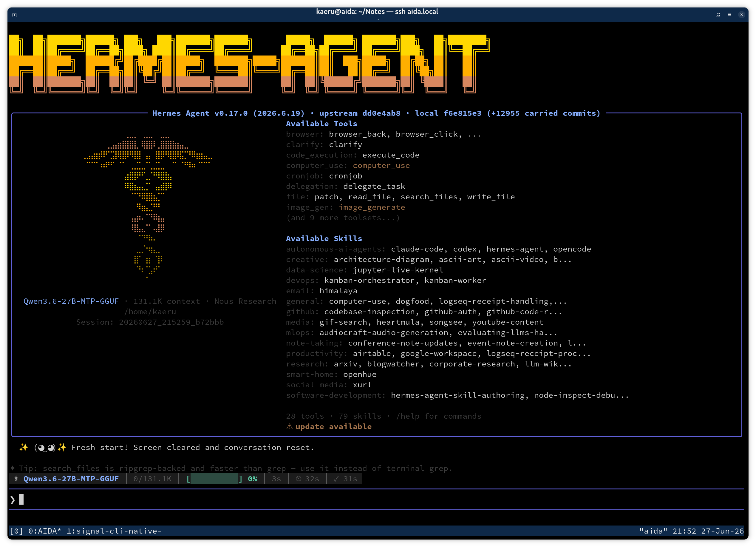Click xurl social-media skill
Viewport: 756px width, 547px height.
362,385
